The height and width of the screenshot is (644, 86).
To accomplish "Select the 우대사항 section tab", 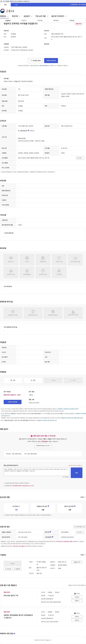I will [40, 21].
